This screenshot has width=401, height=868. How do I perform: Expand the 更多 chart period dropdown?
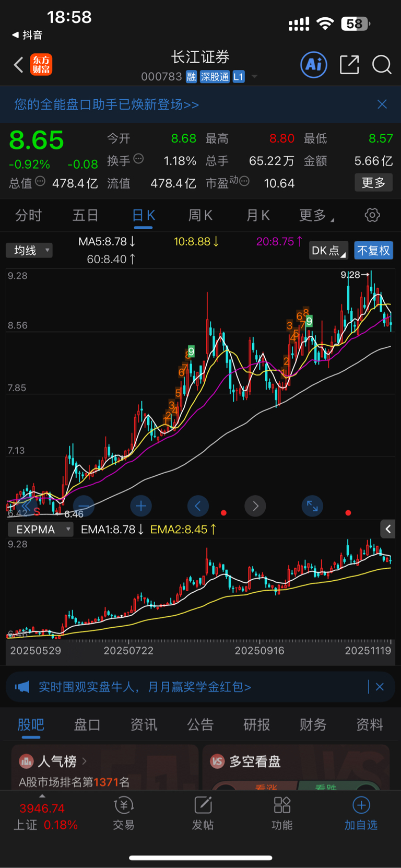[x=316, y=215]
